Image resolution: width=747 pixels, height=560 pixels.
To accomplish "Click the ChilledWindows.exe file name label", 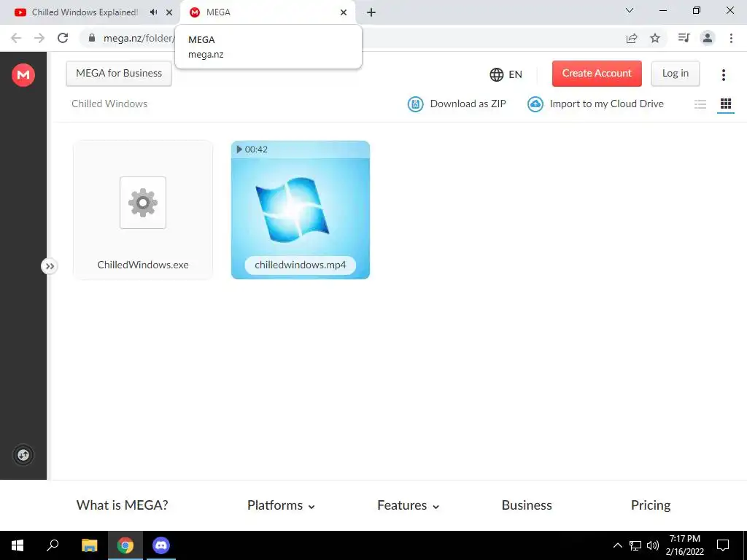I will (x=143, y=265).
